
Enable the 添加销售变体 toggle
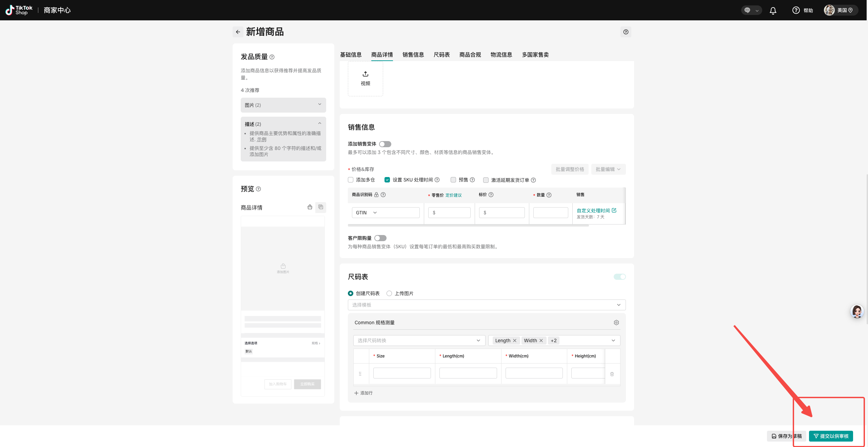point(385,144)
